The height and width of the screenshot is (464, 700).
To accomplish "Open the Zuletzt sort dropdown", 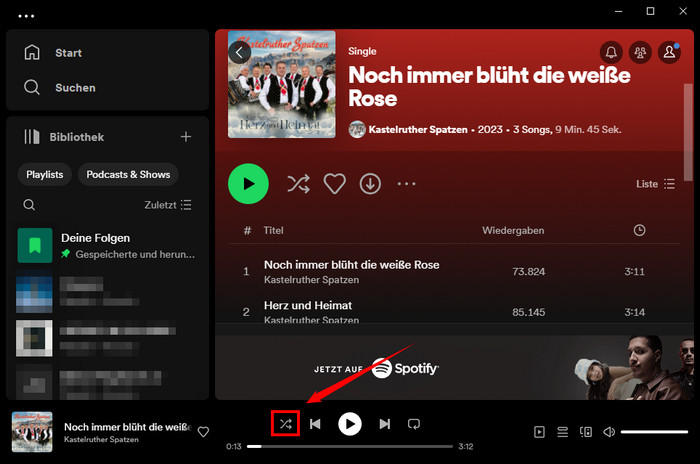I will [x=168, y=205].
